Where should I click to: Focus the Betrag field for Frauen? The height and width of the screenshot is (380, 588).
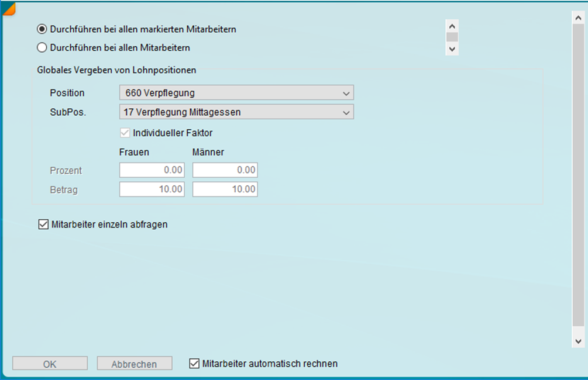point(152,189)
